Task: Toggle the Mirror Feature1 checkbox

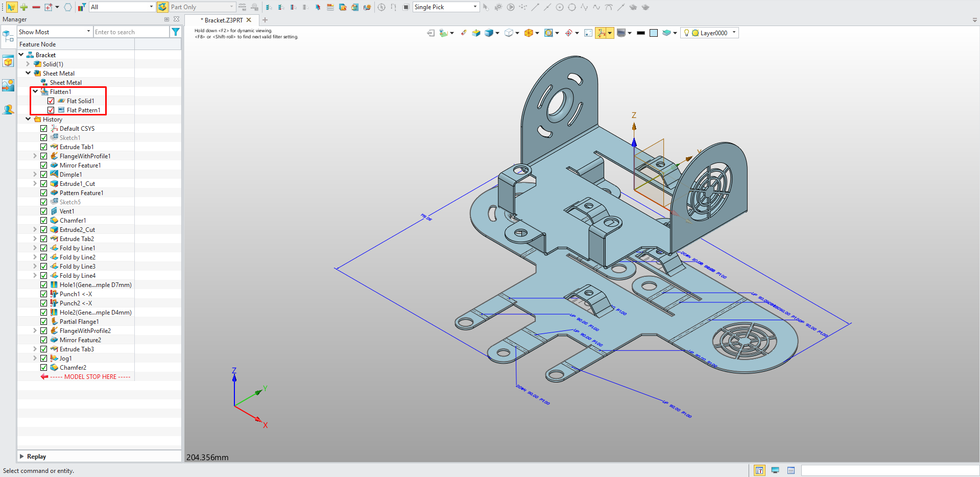Action: click(44, 165)
